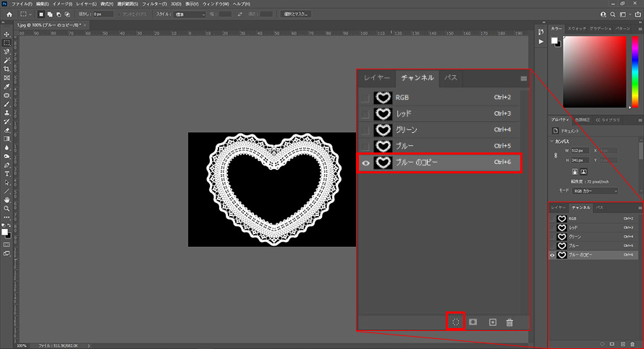Open the Color panel flyout menu
Image resolution: width=644 pixels, height=349 pixels.
pos(640,29)
